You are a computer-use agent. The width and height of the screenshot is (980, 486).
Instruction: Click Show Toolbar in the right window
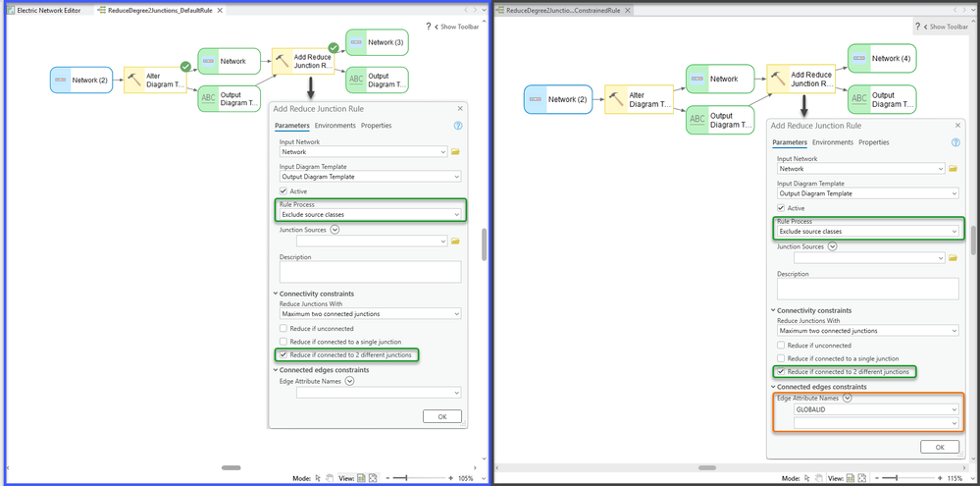tap(948, 27)
